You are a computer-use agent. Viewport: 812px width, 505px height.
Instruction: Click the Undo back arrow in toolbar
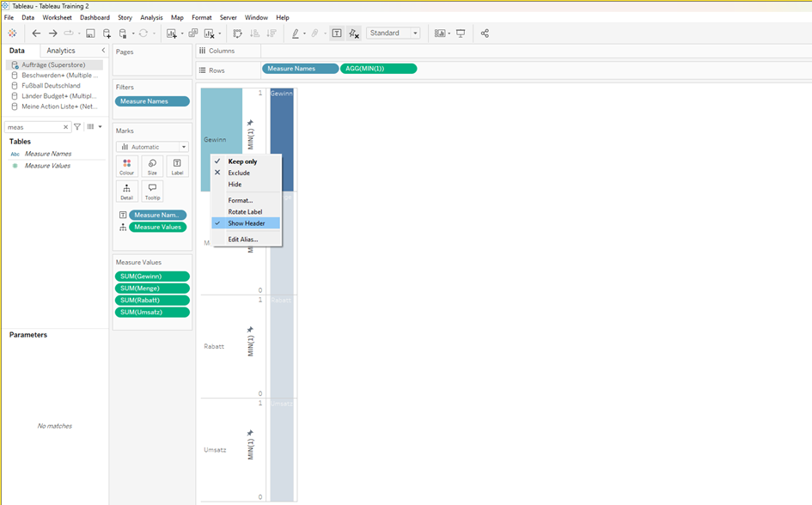(36, 33)
